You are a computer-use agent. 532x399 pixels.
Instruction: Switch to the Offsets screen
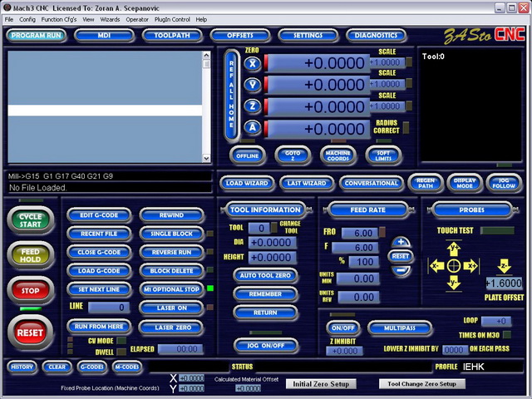coord(240,35)
